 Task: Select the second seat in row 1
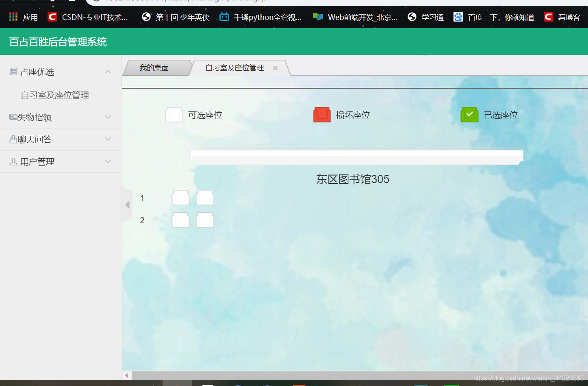[205, 198]
